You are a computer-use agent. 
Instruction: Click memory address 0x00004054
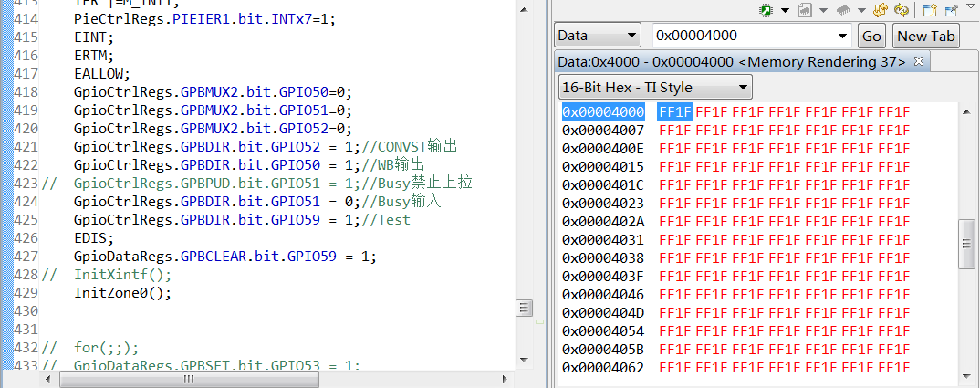pyautogui.click(x=603, y=330)
